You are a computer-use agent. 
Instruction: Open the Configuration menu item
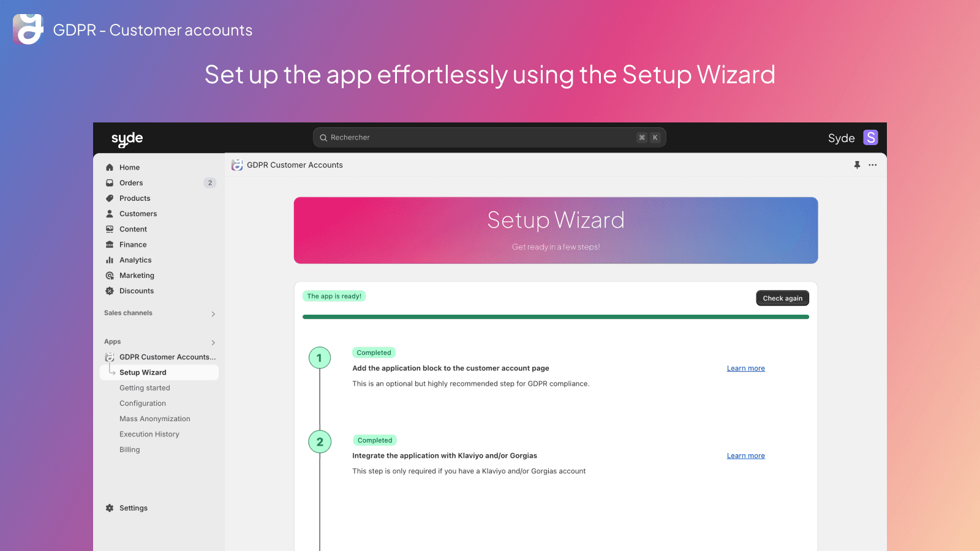tap(143, 403)
